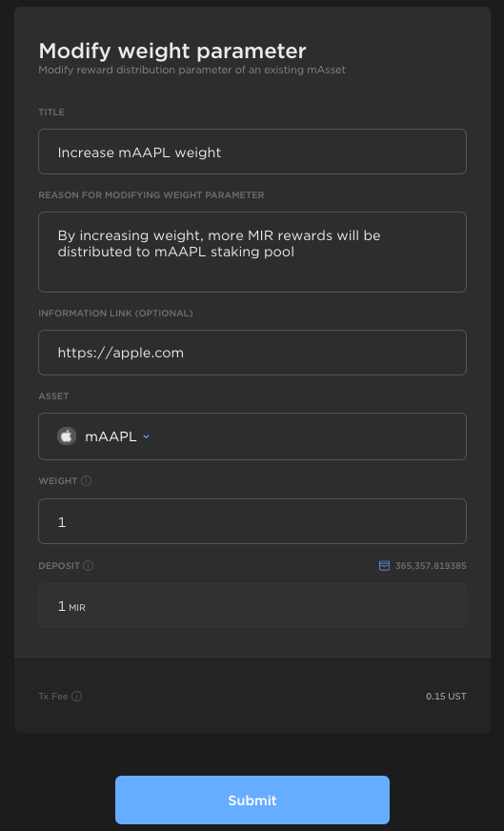Click the Tx Fee info icon

click(77, 696)
